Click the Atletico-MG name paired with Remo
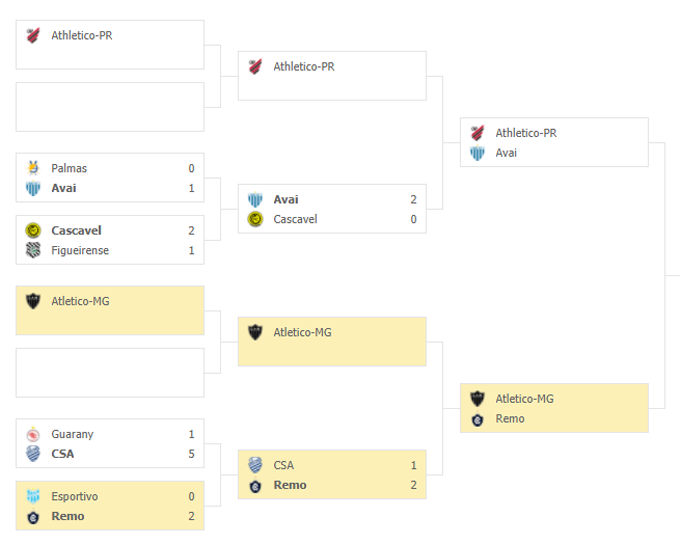 pyautogui.click(x=524, y=399)
